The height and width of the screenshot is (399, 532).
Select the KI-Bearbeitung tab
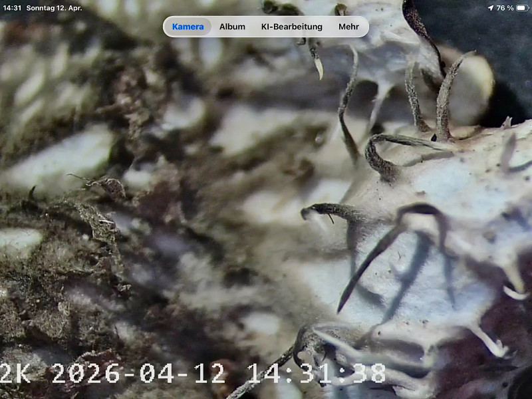coord(291,27)
